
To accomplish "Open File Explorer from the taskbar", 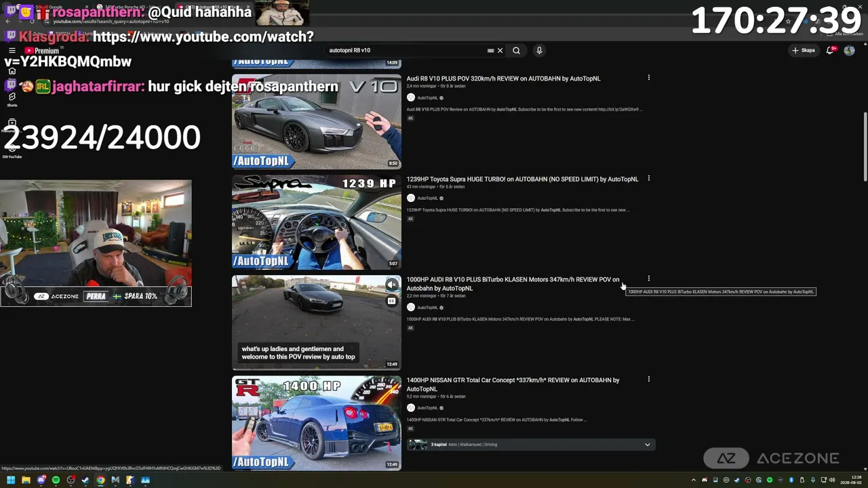I will coord(26,481).
